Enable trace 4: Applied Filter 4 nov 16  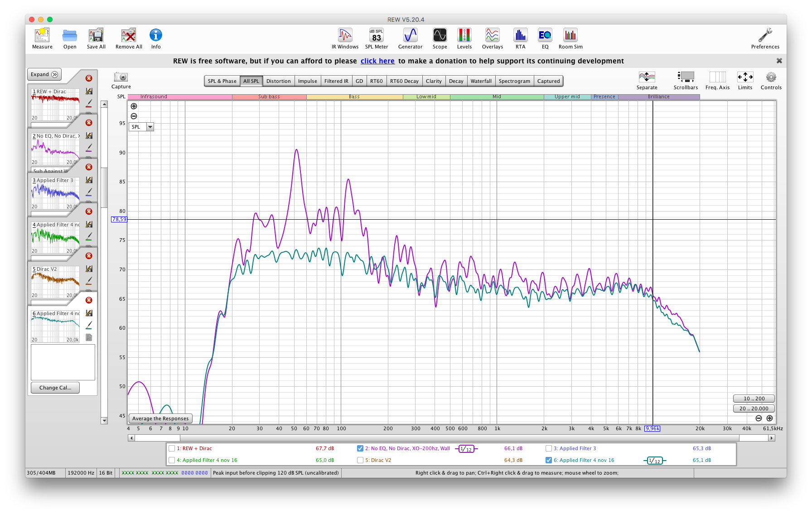pos(172,460)
